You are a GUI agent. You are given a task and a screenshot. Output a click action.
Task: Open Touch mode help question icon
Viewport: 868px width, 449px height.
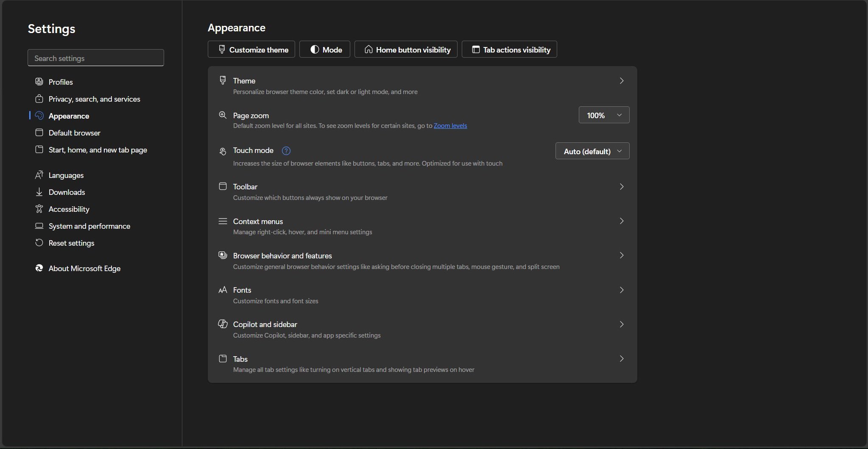pyautogui.click(x=286, y=150)
